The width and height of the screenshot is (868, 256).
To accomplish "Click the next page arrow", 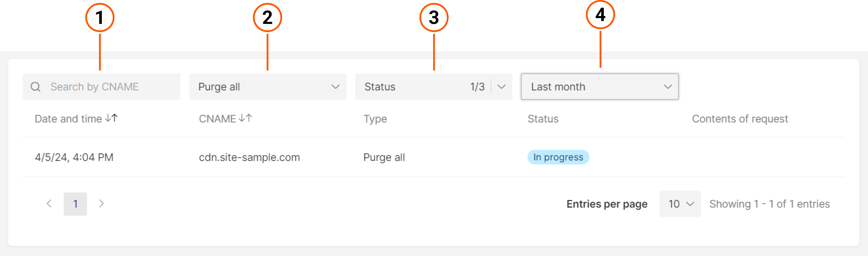I will (101, 204).
